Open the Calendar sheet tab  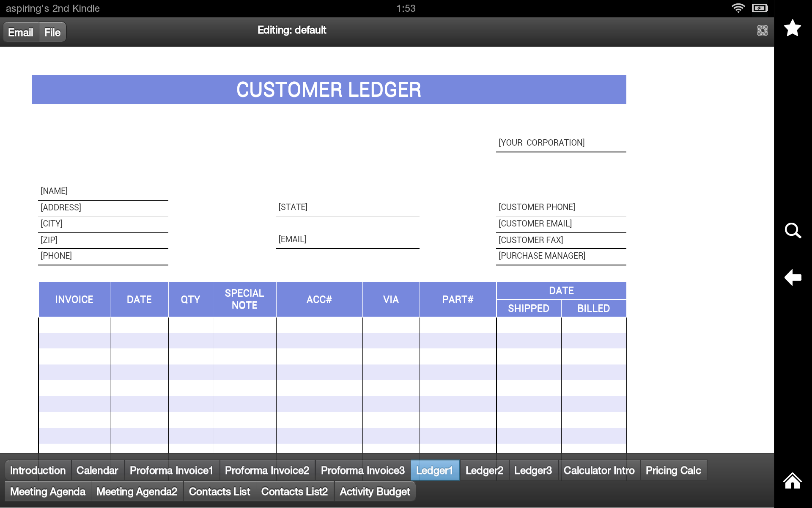tap(97, 470)
